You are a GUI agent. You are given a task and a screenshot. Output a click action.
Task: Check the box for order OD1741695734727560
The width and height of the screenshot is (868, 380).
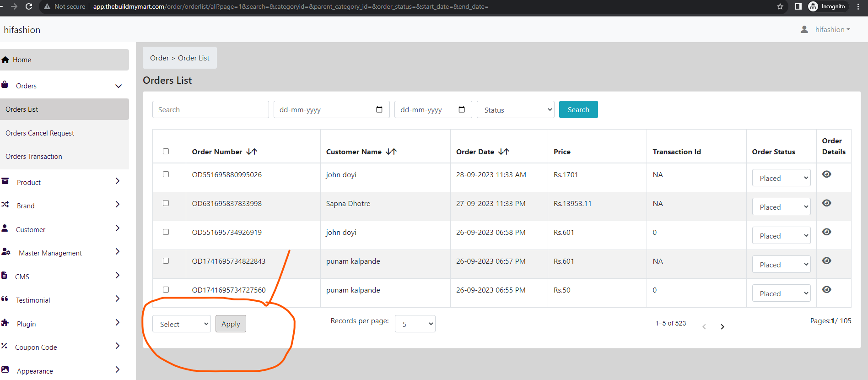(166, 290)
